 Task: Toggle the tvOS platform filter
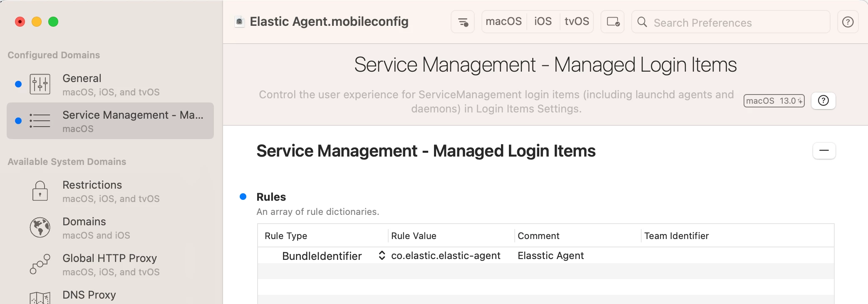(x=577, y=22)
